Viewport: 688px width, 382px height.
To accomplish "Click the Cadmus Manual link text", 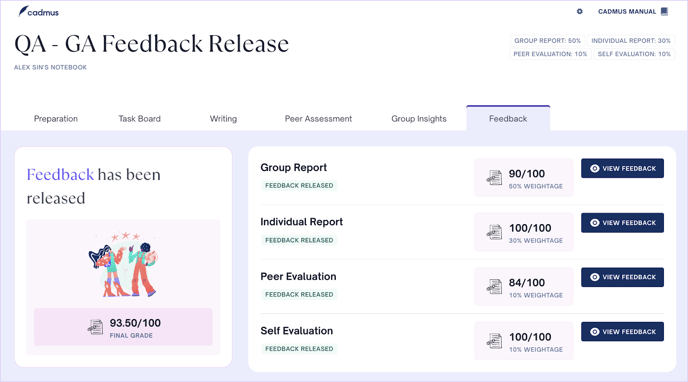I will tap(627, 11).
